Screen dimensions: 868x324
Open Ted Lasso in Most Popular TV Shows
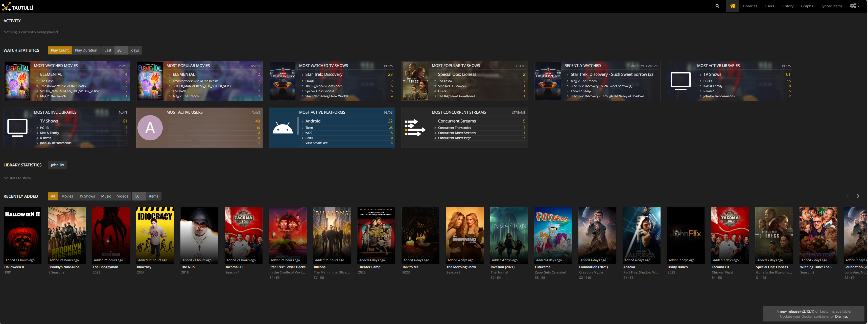445,81
